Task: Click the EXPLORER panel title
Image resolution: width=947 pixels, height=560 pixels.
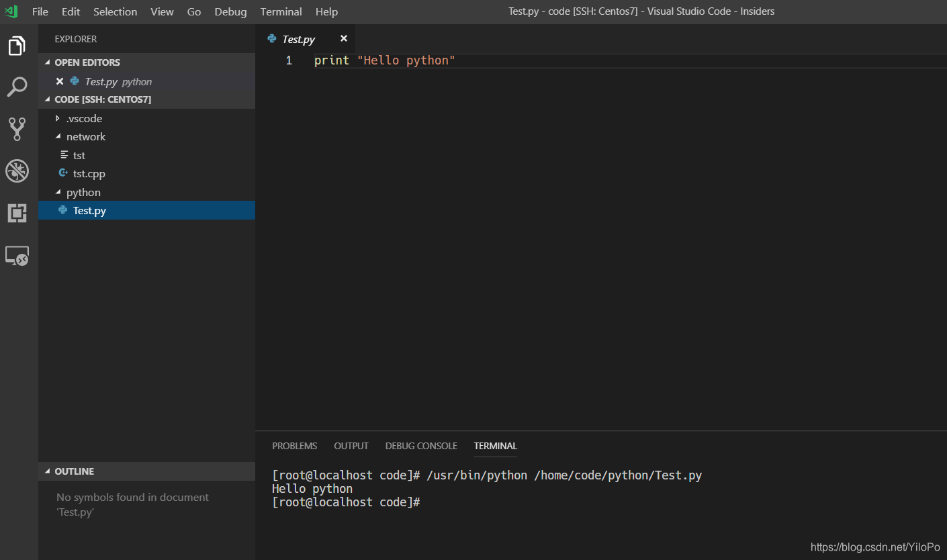Action: tap(76, 39)
